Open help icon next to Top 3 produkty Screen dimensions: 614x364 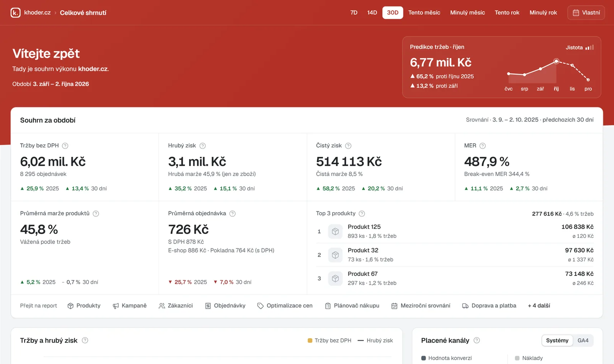(362, 214)
